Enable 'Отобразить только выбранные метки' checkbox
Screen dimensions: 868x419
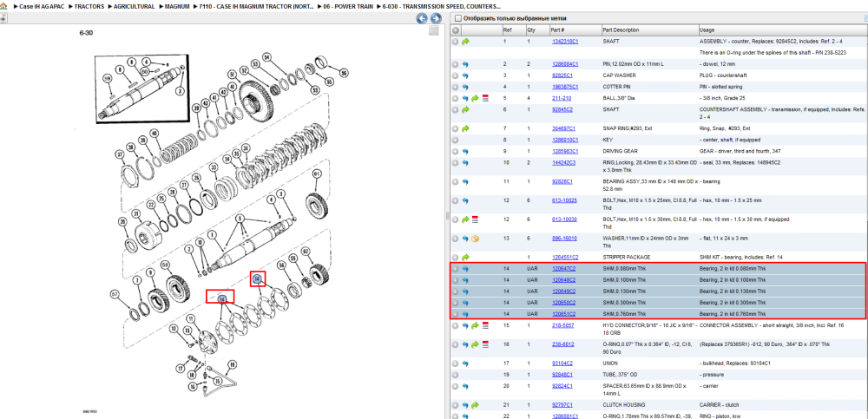pyautogui.click(x=457, y=18)
